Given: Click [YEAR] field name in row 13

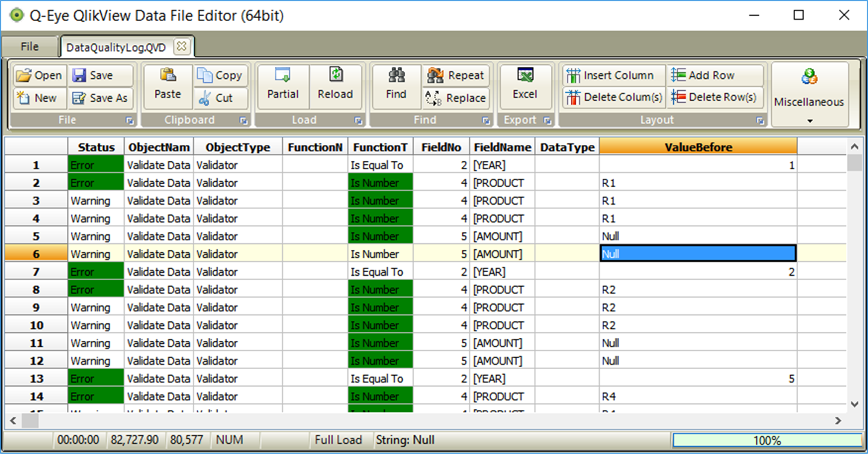Looking at the screenshot, I should point(503,379).
